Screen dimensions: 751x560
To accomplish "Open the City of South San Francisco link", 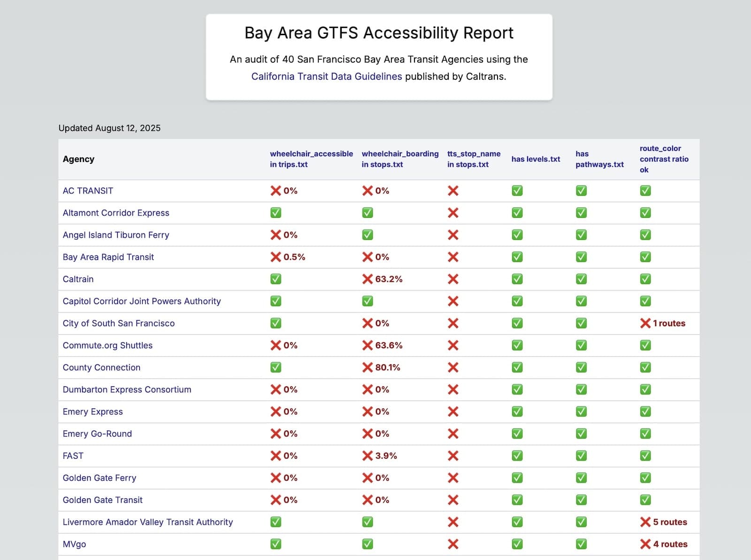I will coord(119,323).
